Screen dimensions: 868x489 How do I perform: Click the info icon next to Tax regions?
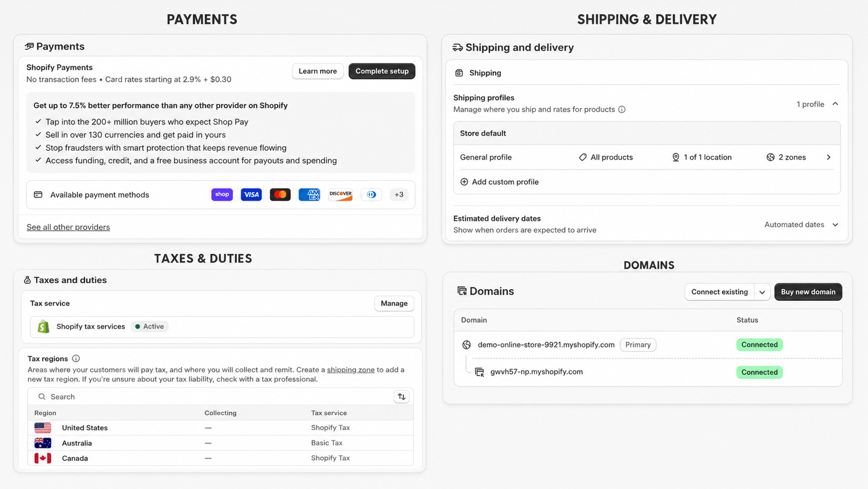[x=76, y=359]
